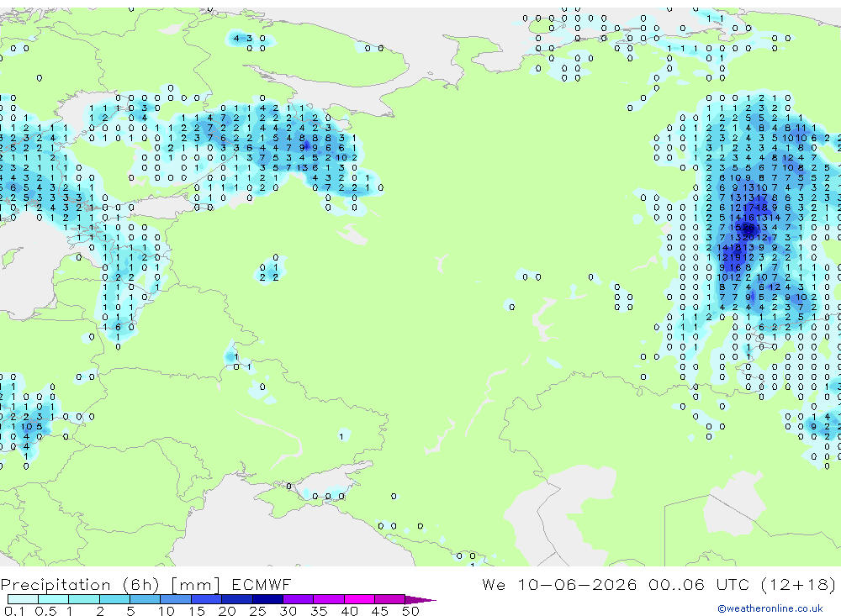Click the above-50 mm legend arrow tip
The width and height of the screenshot is (841, 616).
(x=421, y=600)
